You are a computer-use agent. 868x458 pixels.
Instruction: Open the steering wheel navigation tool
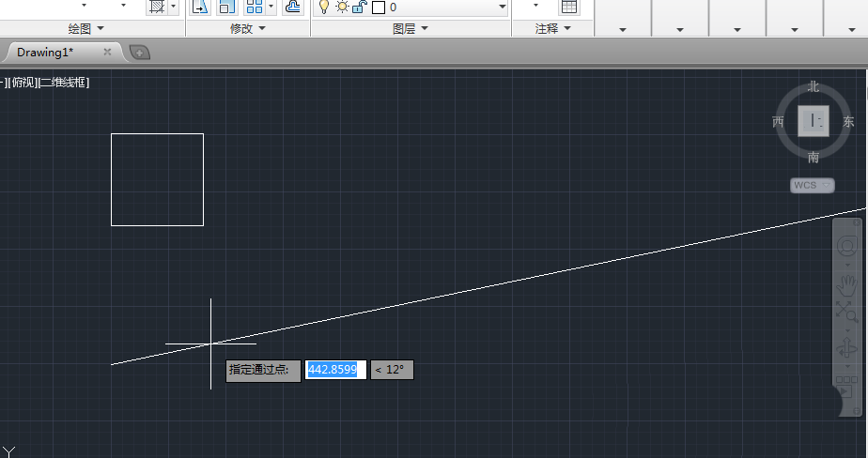click(x=846, y=246)
